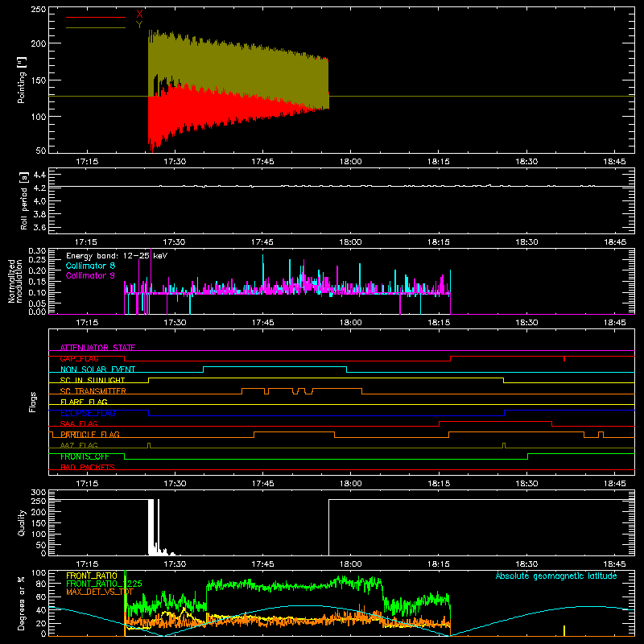Click the 300 tick on Quality axis
Viewport: 644px width, 644px height.
(39, 493)
